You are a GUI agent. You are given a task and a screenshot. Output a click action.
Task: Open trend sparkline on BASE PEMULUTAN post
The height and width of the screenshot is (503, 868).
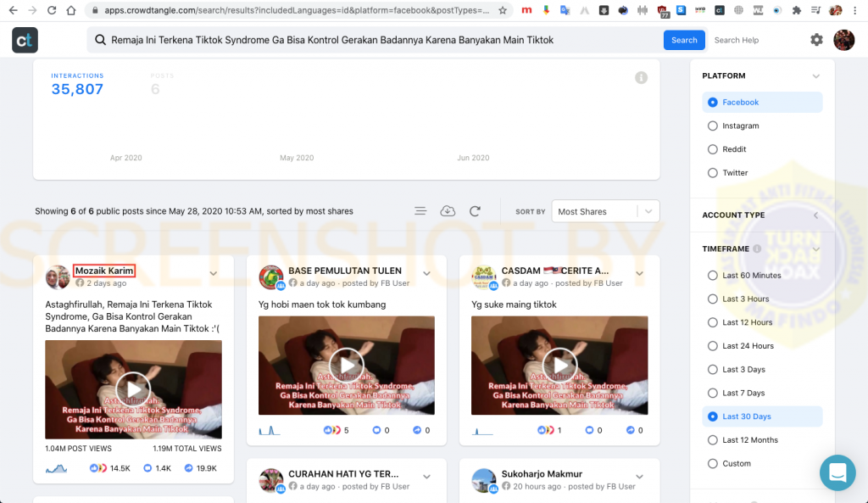270,430
